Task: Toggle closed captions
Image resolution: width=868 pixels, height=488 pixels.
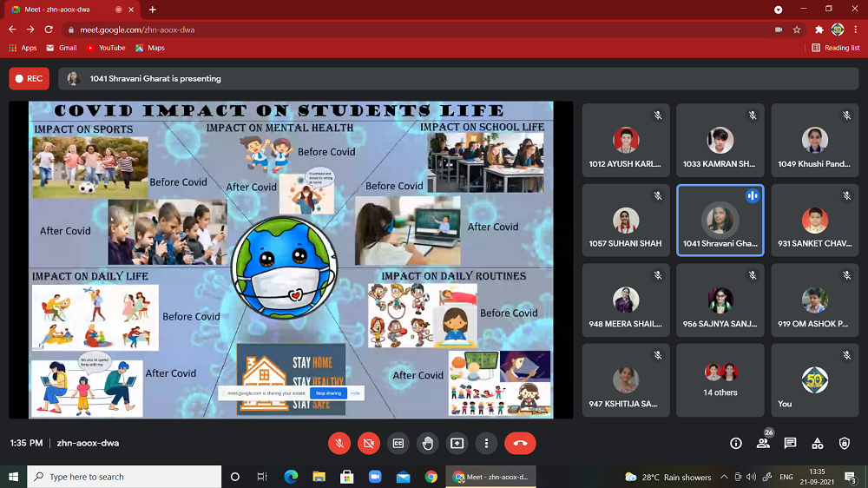Action: [398, 443]
